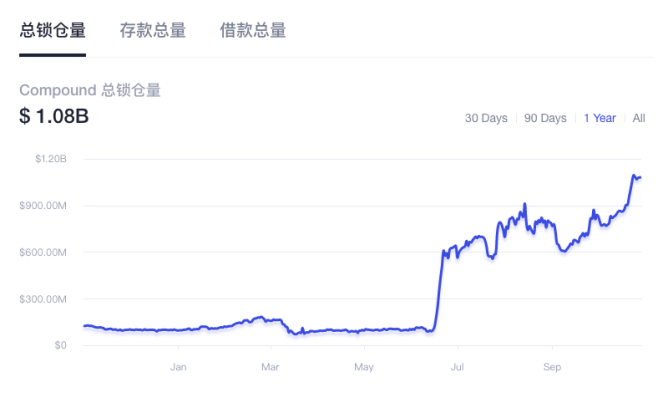This screenshot has height=408, width=668.
Task: Show All time chart data
Action: pyautogui.click(x=639, y=118)
